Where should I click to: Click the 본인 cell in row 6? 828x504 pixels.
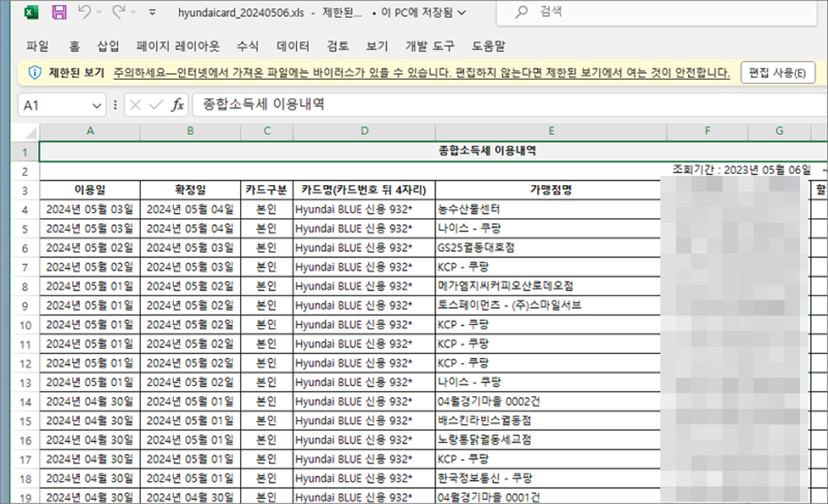point(266,248)
